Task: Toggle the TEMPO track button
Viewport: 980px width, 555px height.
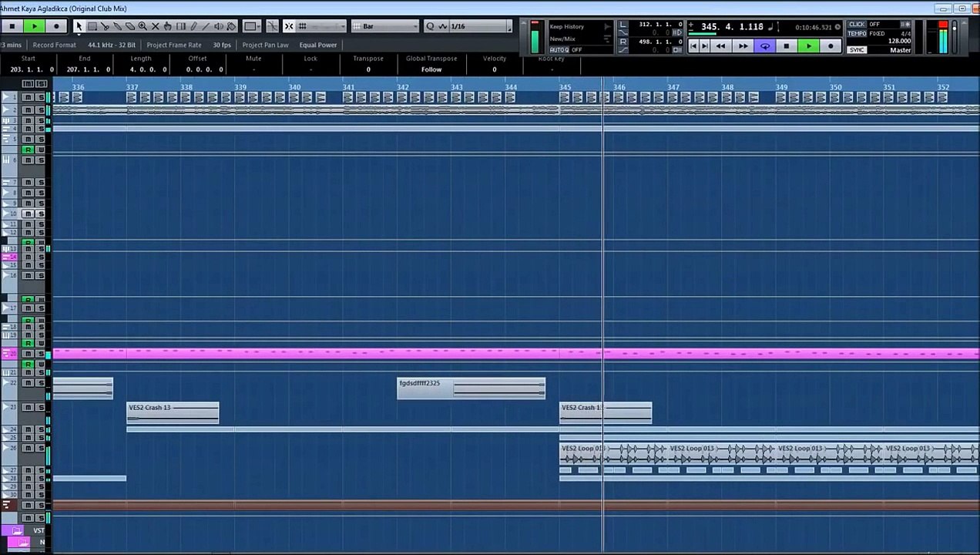Action: (857, 33)
